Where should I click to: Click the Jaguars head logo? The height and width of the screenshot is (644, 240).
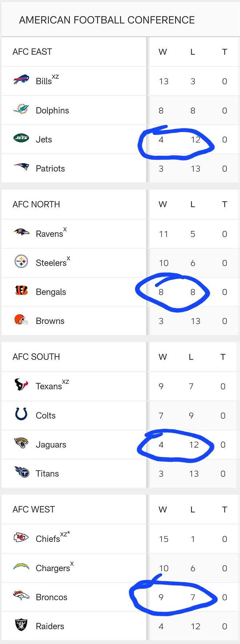(x=21, y=443)
